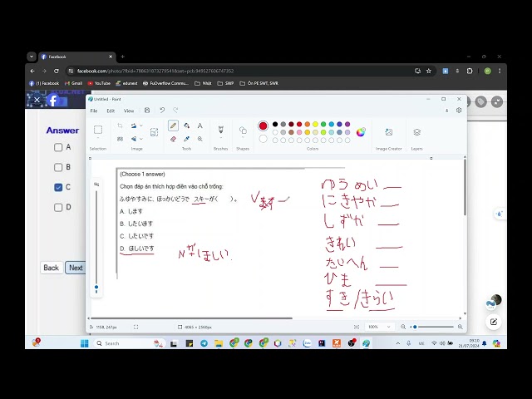The height and width of the screenshot is (399, 532).
Task: Open the Image Creator
Action: coord(389,132)
